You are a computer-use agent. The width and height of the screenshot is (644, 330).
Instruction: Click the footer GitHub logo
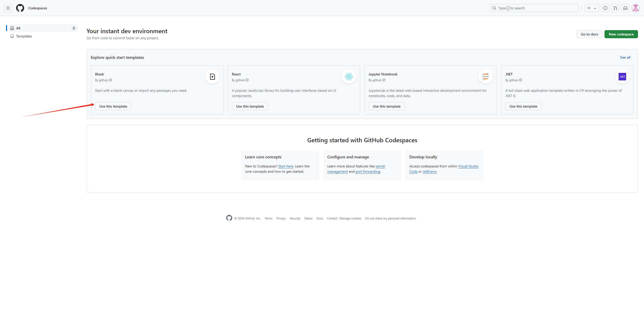(x=229, y=218)
